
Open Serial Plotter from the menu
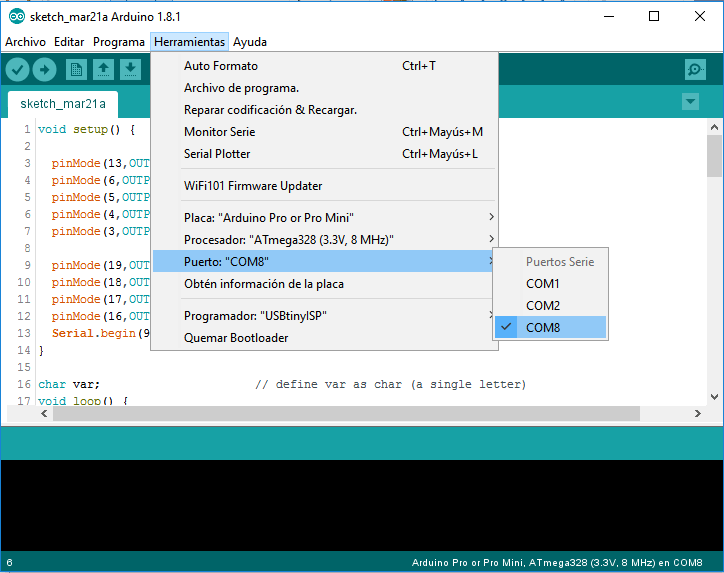coord(325,154)
